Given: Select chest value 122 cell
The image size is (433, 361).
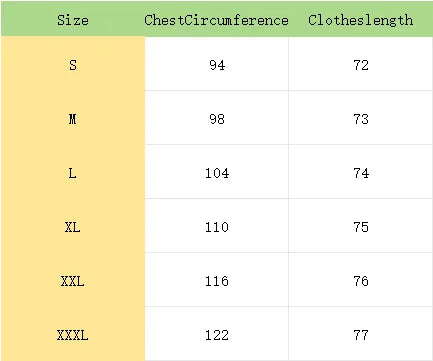Looking at the screenshot, I should point(217,334).
